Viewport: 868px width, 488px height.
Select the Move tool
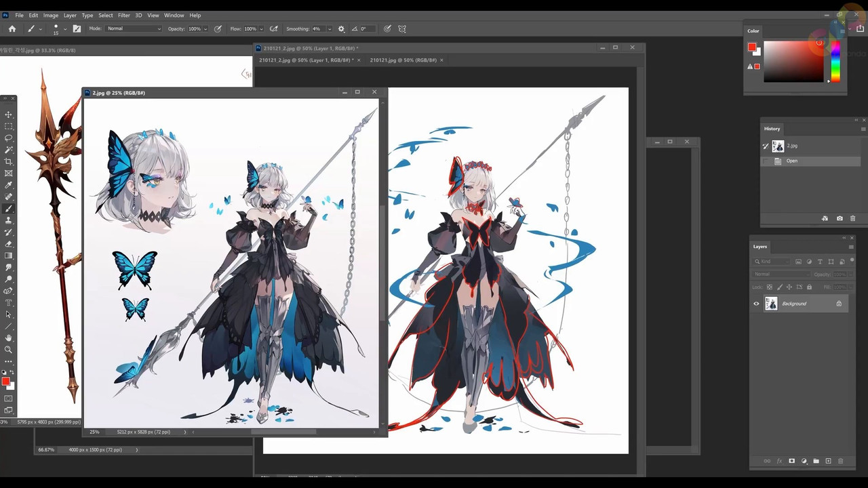8,115
